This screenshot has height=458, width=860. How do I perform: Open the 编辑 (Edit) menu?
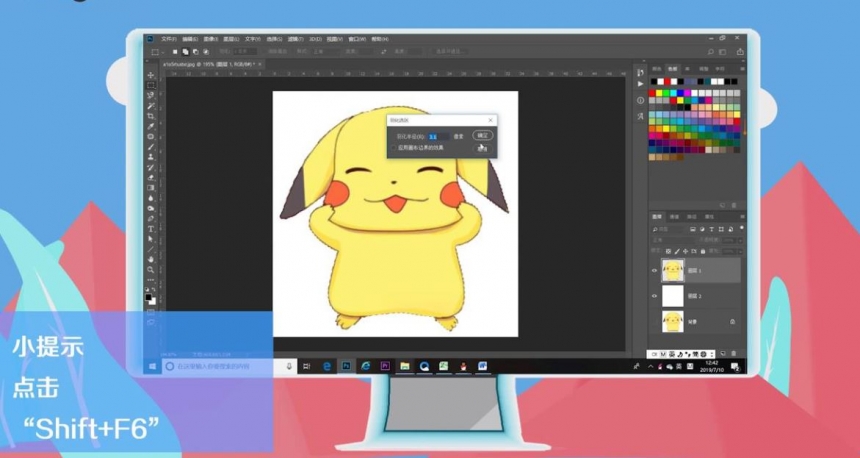pyautogui.click(x=190, y=39)
